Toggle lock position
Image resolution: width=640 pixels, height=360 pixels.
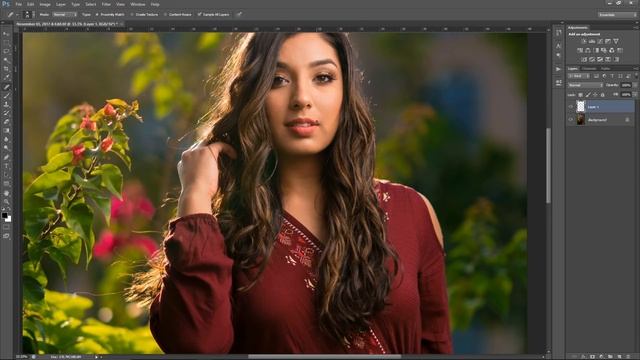pyautogui.click(x=595, y=95)
